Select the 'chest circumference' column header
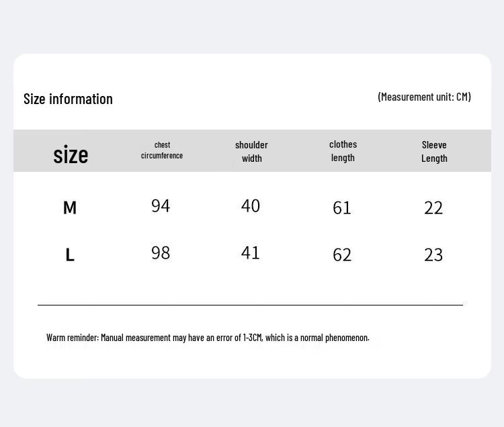 click(x=162, y=150)
